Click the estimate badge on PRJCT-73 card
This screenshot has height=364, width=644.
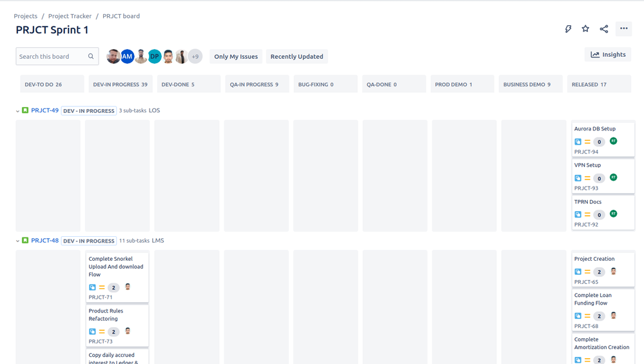point(113,332)
